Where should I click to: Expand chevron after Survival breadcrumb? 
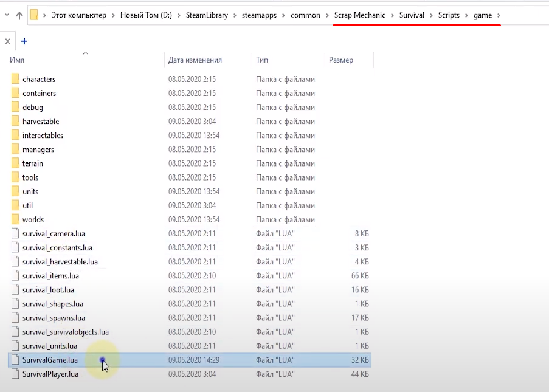point(432,15)
